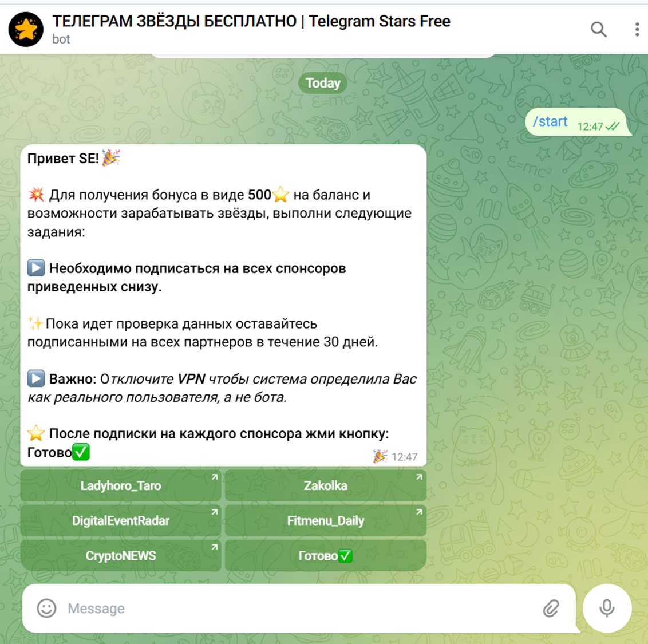This screenshot has height=644, width=648.
Task: Open the emoji picker smiley icon
Action: click(x=46, y=608)
